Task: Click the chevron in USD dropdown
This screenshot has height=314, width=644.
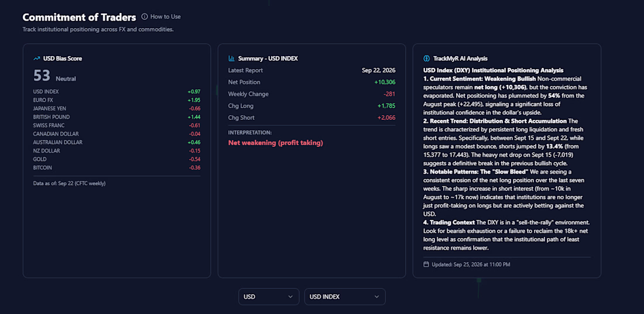Action: (x=290, y=297)
